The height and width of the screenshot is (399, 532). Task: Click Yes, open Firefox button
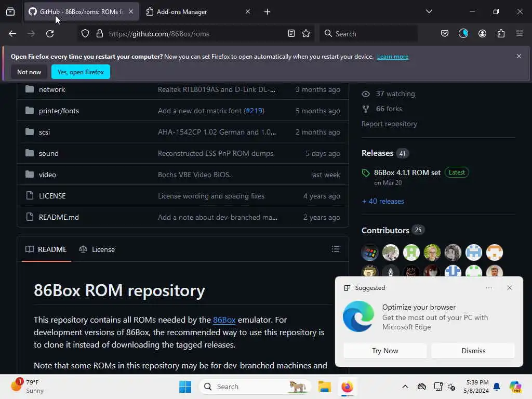[81, 72]
